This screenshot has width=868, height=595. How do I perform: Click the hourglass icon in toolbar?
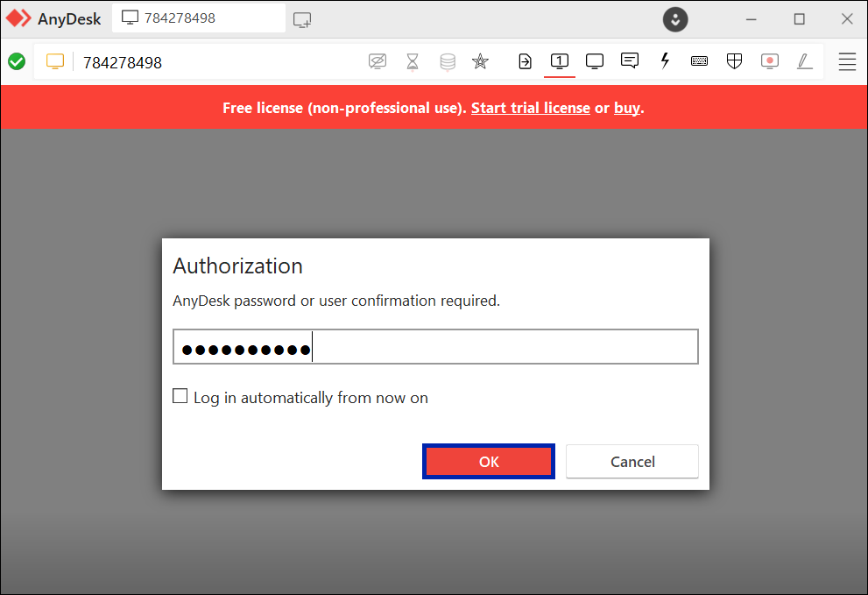(x=413, y=61)
